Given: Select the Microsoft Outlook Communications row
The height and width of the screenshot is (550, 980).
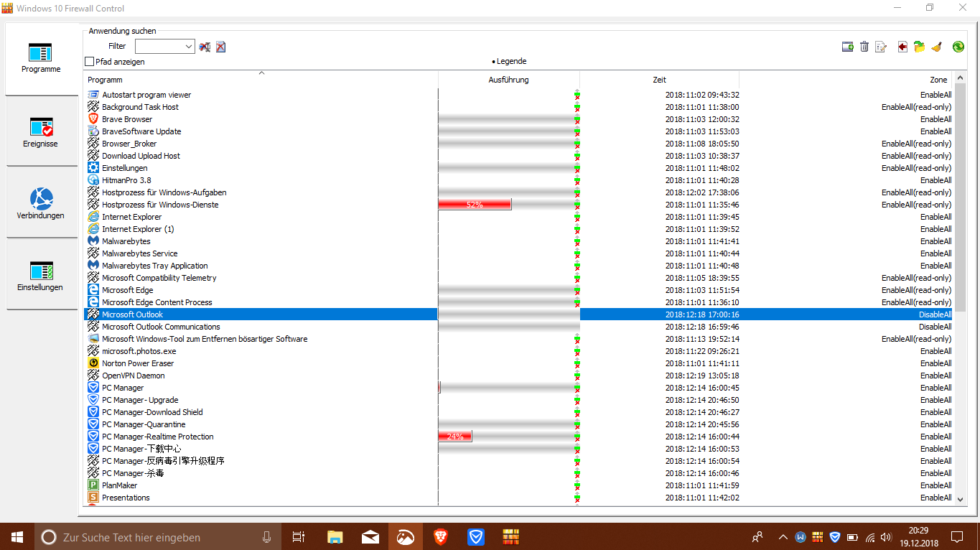Looking at the screenshot, I should coord(520,327).
